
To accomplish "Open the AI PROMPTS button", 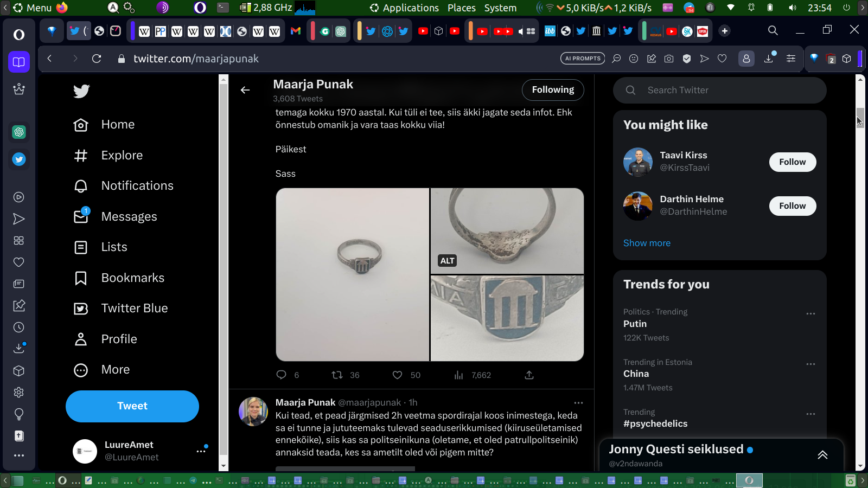I will point(583,59).
